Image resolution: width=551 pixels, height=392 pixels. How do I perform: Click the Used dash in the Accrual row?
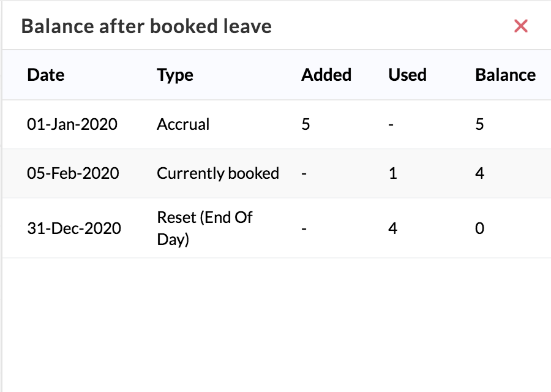[391, 124]
